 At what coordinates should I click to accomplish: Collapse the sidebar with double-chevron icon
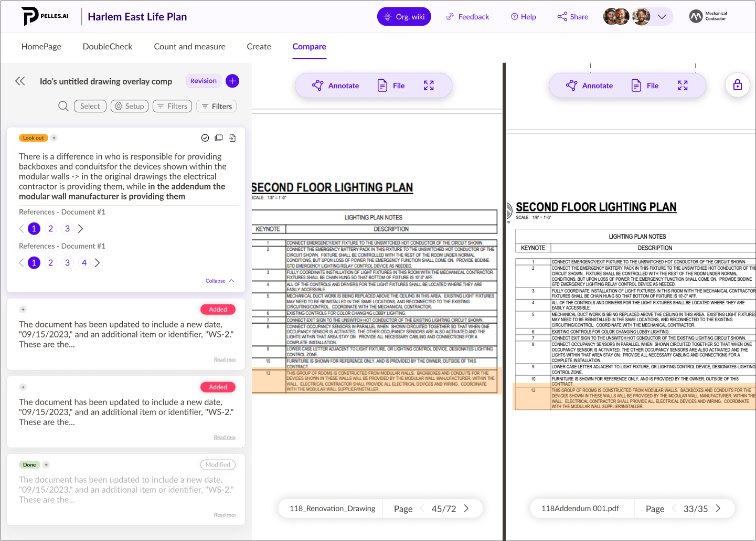point(20,81)
